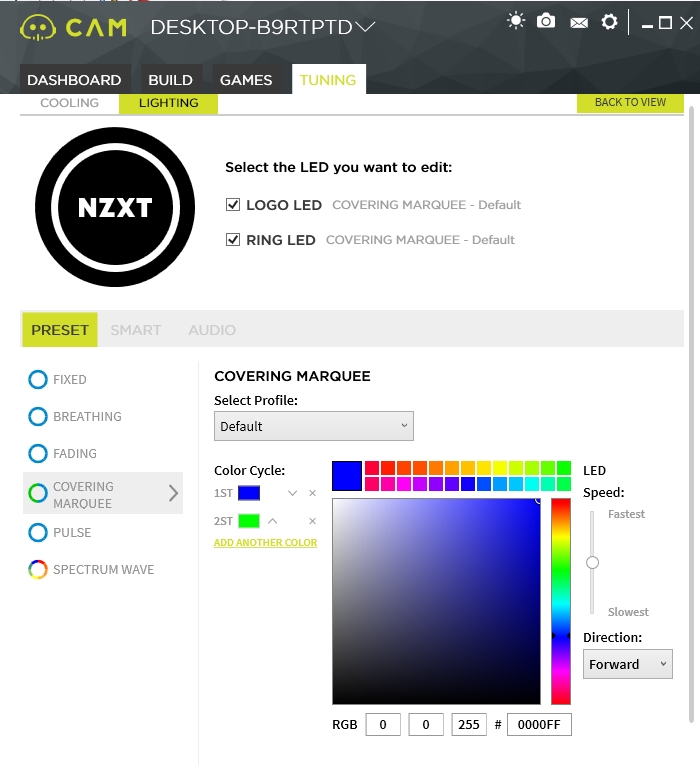
Task: Select the AUDIO mode tab
Action: (x=212, y=330)
